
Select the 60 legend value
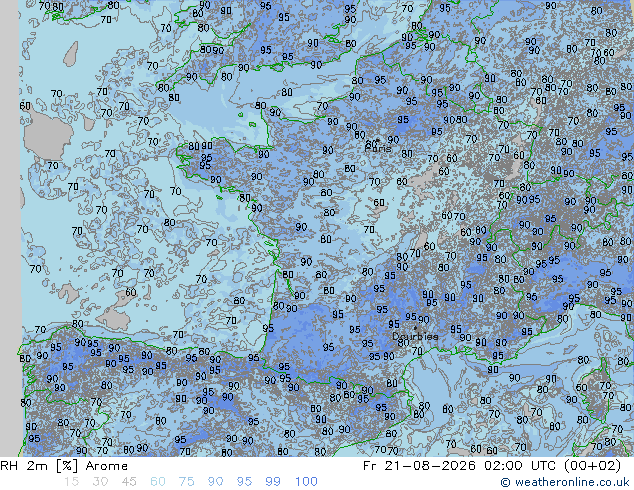[157, 482]
